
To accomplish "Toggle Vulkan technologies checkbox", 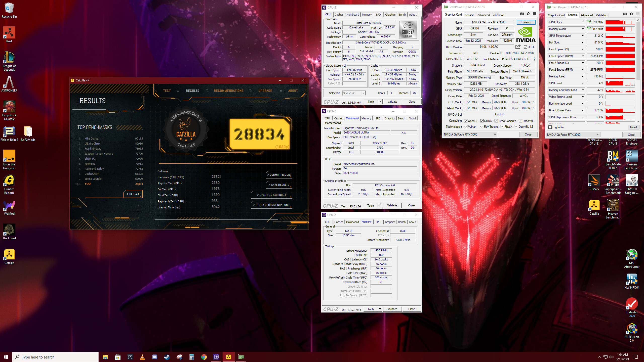I will tap(466, 127).
